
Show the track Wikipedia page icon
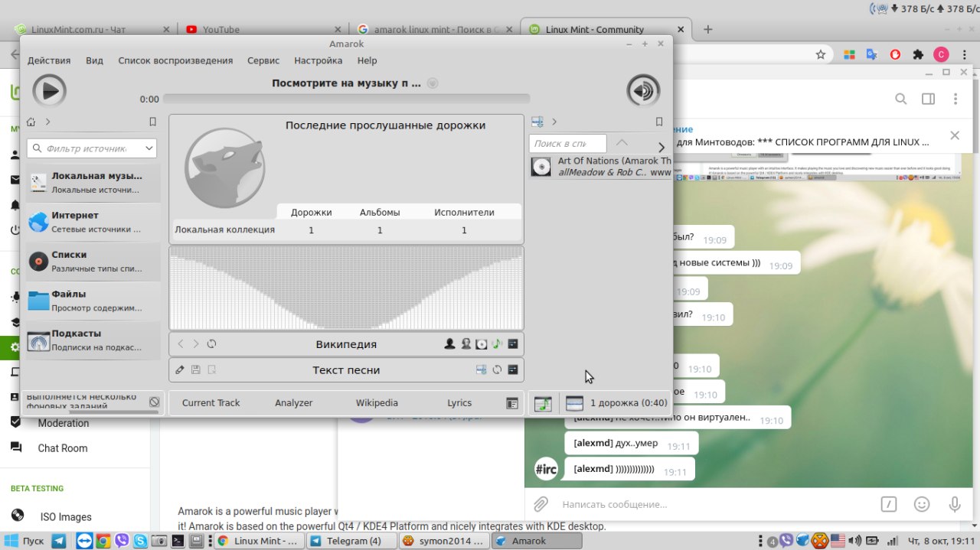497,344
